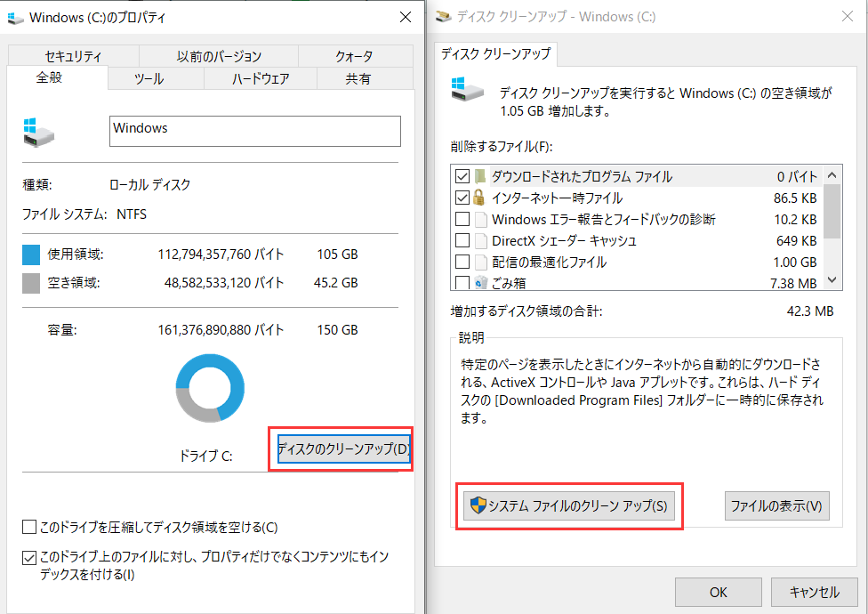Image resolution: width=868 pixels, height=614 pixels.
Task: Click システム ファイルのクリーン アップ(S) button
Action: [569, 505]
